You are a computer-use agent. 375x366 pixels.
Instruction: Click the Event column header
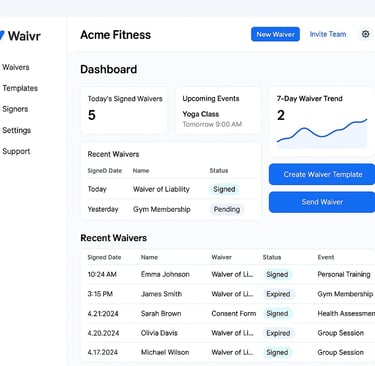point(326,257)
